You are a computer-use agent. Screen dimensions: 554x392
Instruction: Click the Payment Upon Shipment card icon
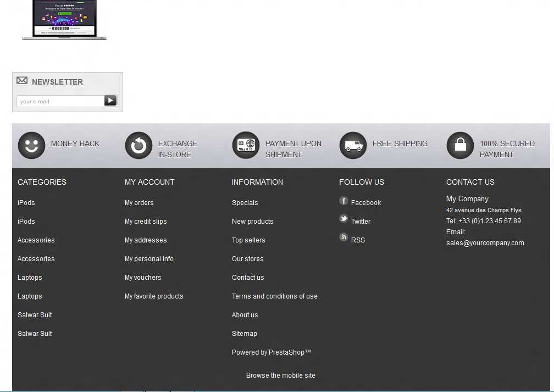[x=246, y=145]
